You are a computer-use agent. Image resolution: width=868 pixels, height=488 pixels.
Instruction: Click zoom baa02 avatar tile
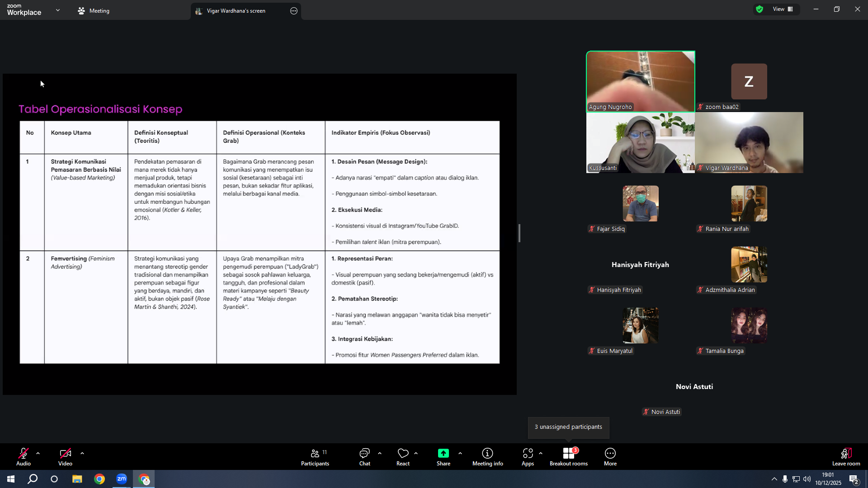click(x=749, y=81)
